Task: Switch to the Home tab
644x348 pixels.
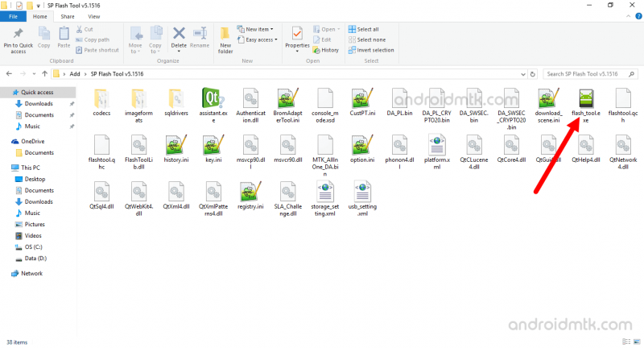Action: tap(39, 16)
